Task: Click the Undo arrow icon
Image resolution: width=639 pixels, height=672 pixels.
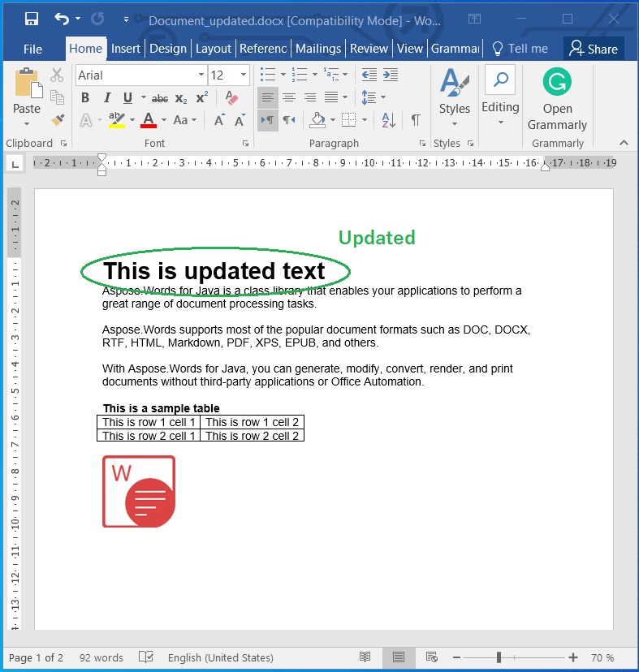Action: pyautogui.click(x=62, y=19)
